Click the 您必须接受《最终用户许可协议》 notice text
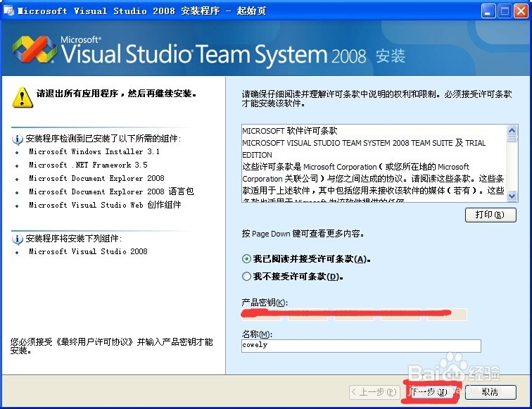 112,346
